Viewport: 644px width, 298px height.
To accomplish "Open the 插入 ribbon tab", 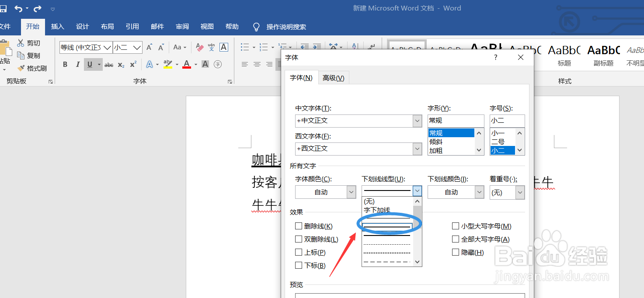I will [57, 26].
